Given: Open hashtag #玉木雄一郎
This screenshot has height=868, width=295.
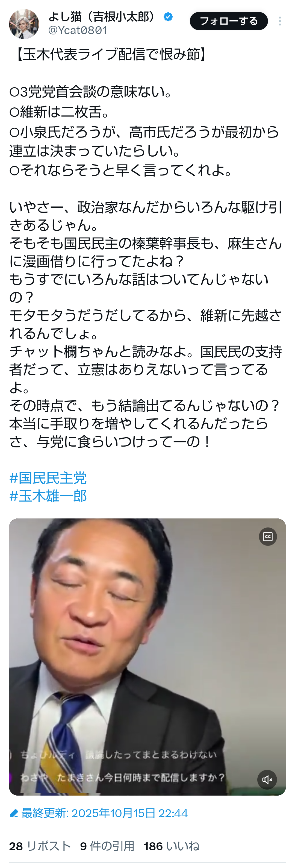Looking at the screenshot, I should coord(48,496).
